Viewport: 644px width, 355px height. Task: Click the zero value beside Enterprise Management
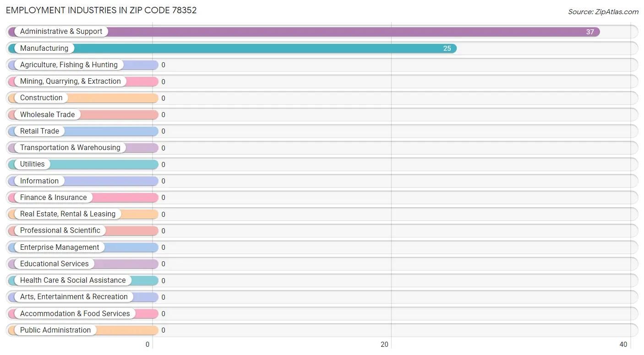coord(163,247)
